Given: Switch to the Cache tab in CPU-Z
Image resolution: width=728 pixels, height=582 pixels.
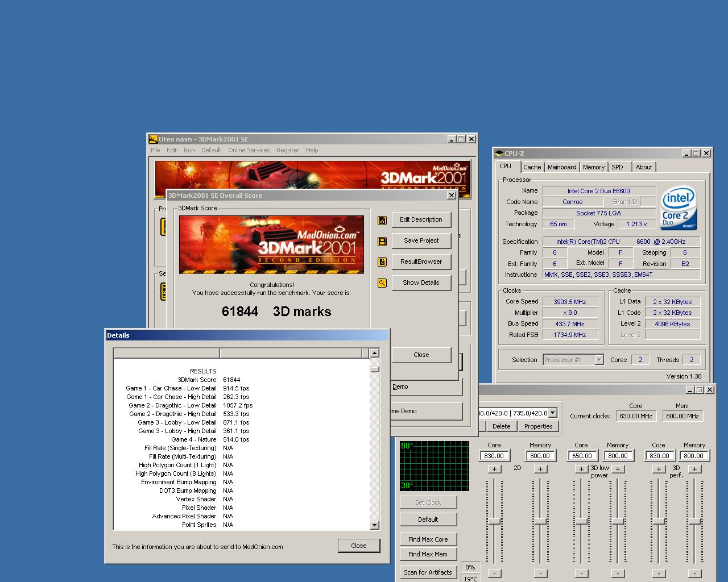Looking at the screenshot, I should point(532,167).
